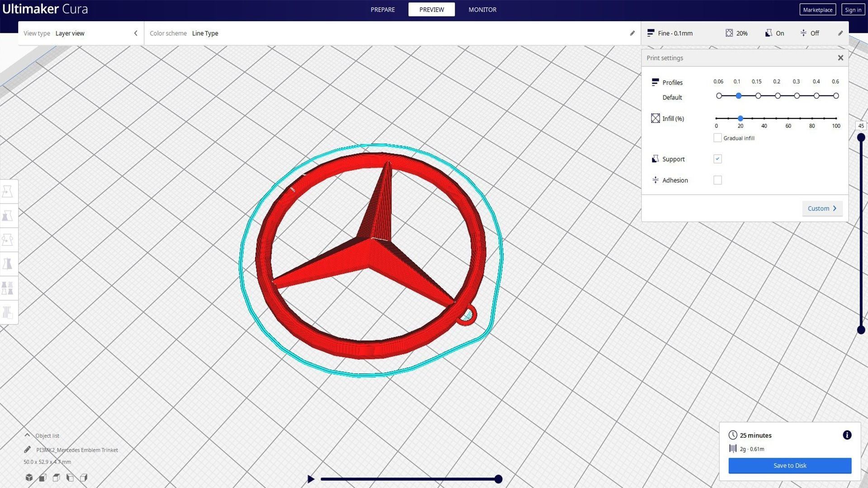Click the Support icon in settings panel
868x488 pixels.
pos(655,159)
